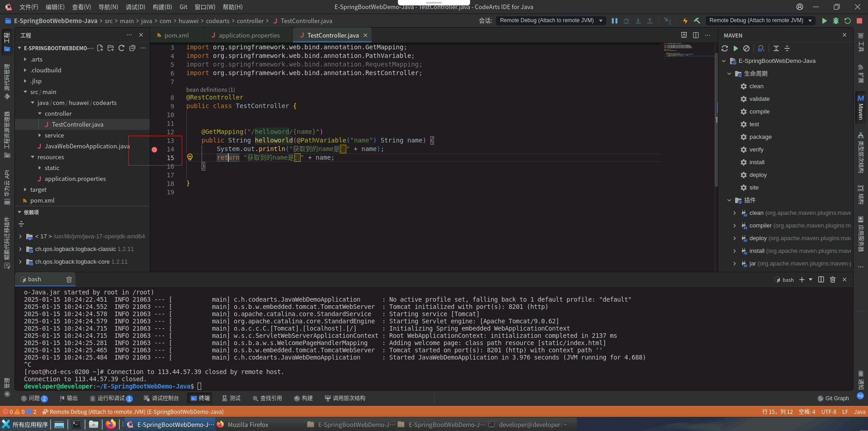Collapse all folders in project explorer
The width and height of the screenshot is (868, 431).
132,48
